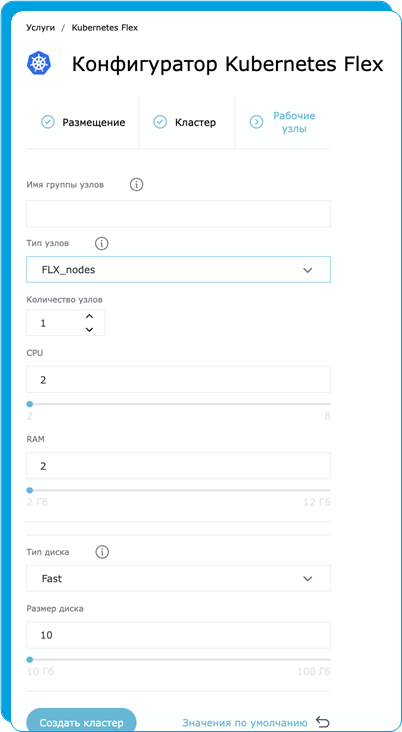The image size is (402, 732).
Task: Click the undo arrow icon for defaults
Action: point(323,722)
